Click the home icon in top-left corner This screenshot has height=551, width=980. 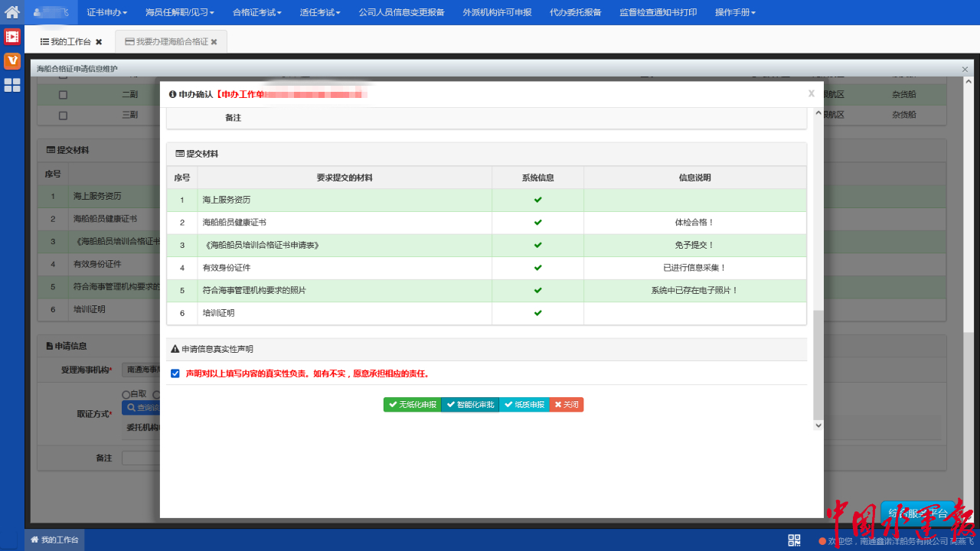[12, 12]
